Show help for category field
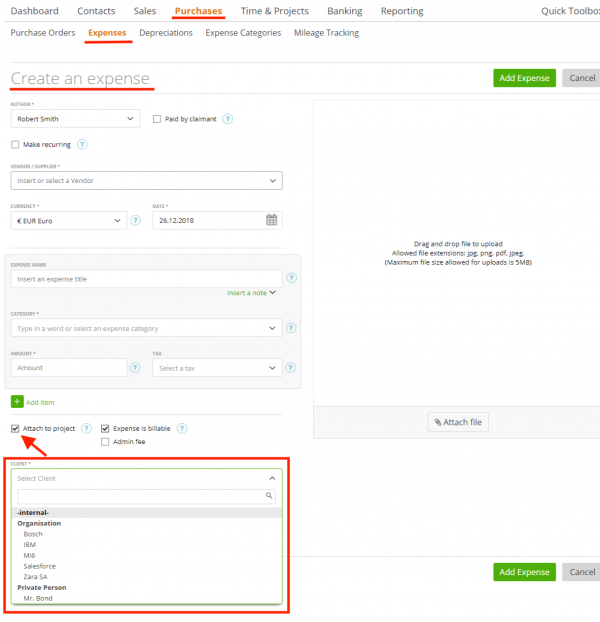 (x=291, y=328)
